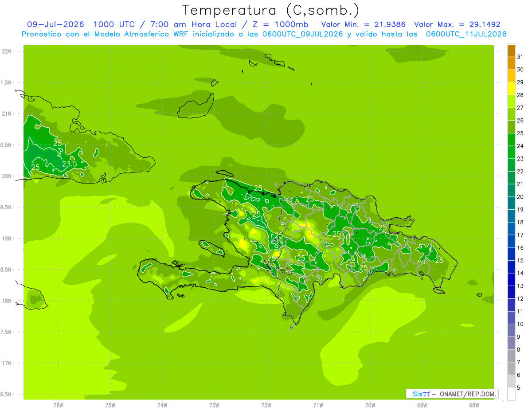Pick the purple swatch between 9 and 10
This screenshot has height=411, width=532.
pos(511,331)
